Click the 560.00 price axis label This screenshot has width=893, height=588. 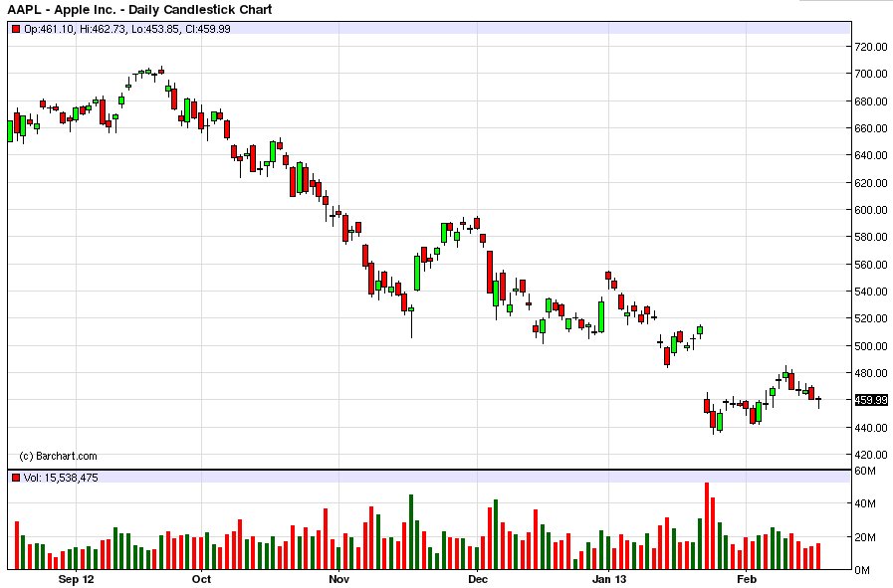tap(871, 264)
